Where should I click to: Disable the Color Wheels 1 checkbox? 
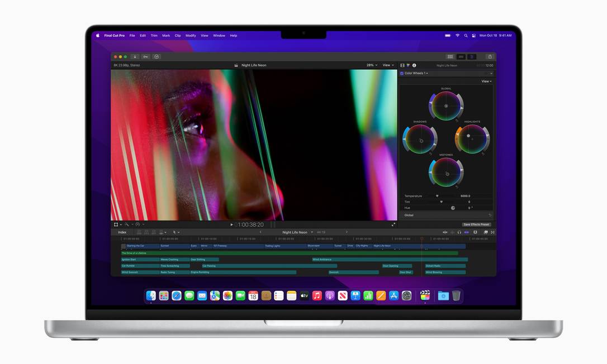[402, 73]
